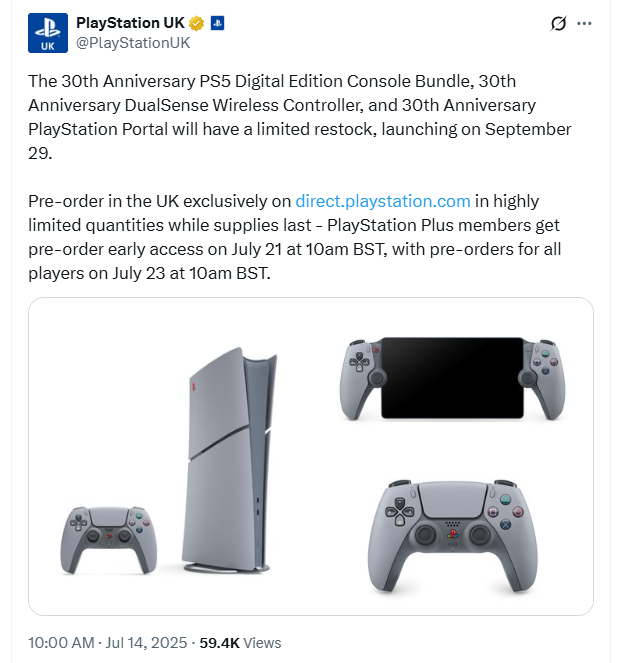Click the small PlayStation affiliate badge
The height and width of the screenshot is (663, 626).
coord(217,23)
